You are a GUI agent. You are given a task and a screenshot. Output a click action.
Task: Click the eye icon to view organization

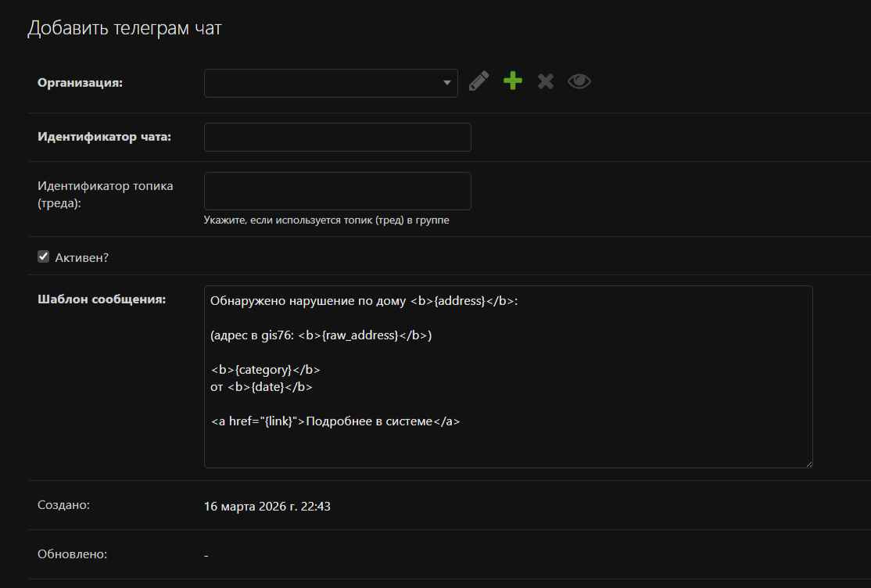[x=579, y=81]
